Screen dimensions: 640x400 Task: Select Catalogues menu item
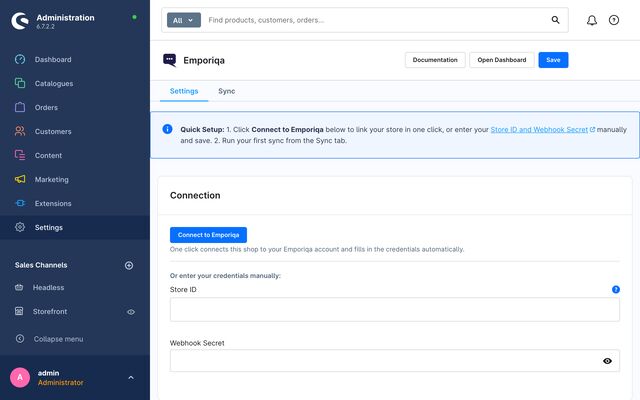coord(54,84)
